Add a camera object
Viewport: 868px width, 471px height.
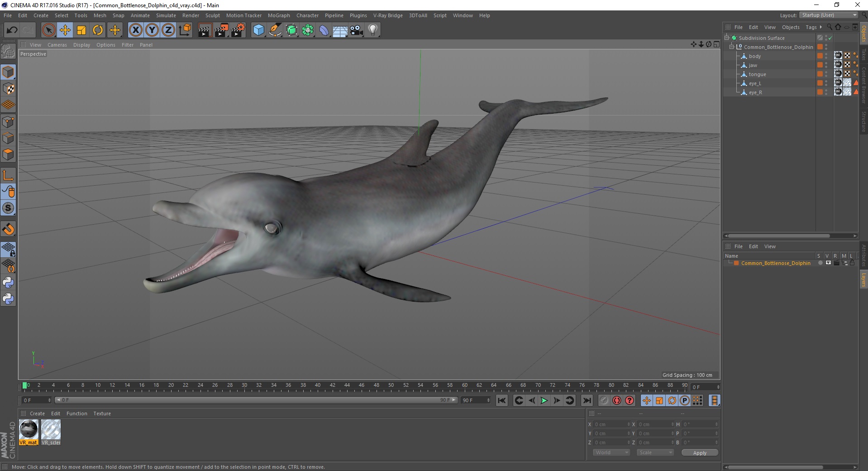[x=357, y=30]
